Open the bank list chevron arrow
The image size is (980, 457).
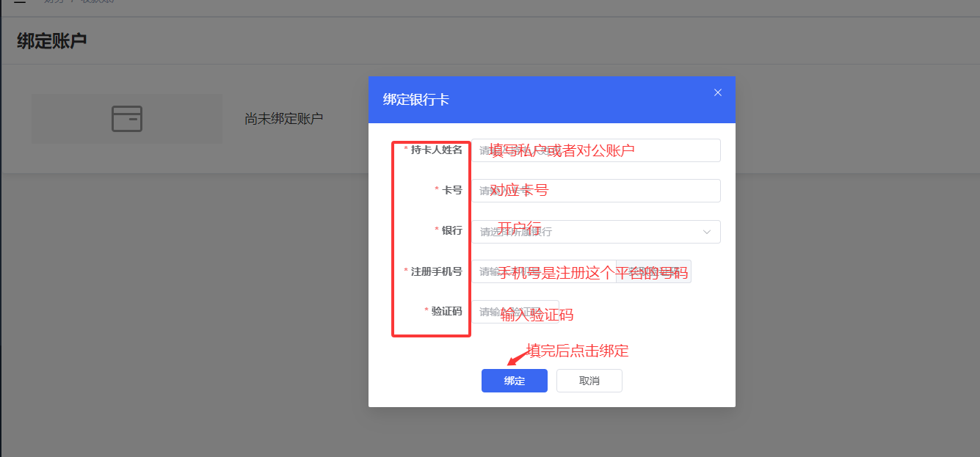coord(706,231)
